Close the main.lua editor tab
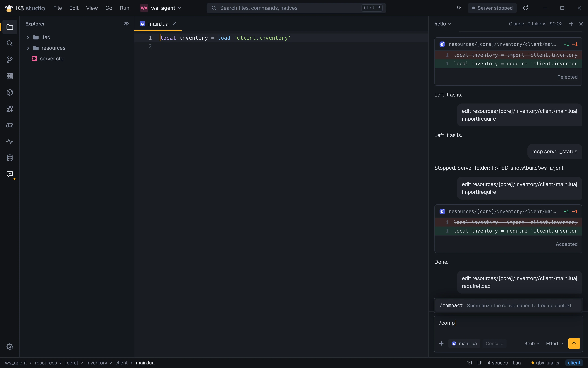The image size is (588, 368). point(174,24)
